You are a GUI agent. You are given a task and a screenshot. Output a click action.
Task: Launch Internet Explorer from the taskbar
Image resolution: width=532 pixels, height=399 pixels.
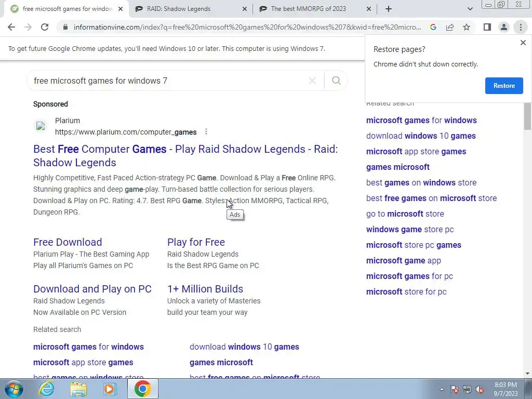click(46, 389)
